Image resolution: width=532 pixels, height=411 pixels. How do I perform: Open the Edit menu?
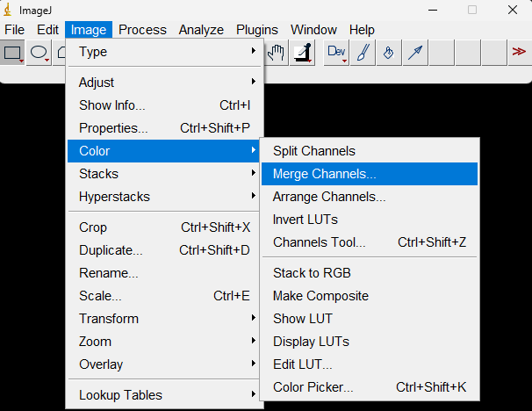pyautogui.click(x=47, y=30)
